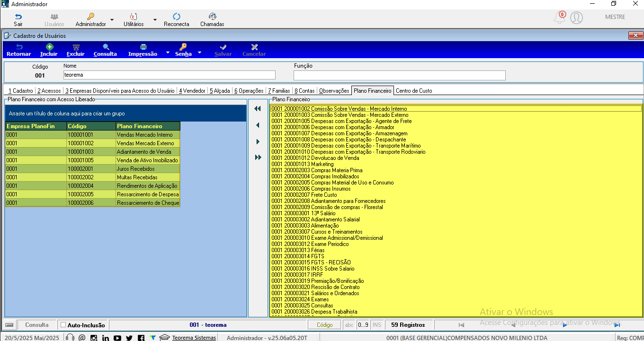Click the Função input field
Image resolution: width=644 pixels, height=341 pixels.
pos(400,75)
